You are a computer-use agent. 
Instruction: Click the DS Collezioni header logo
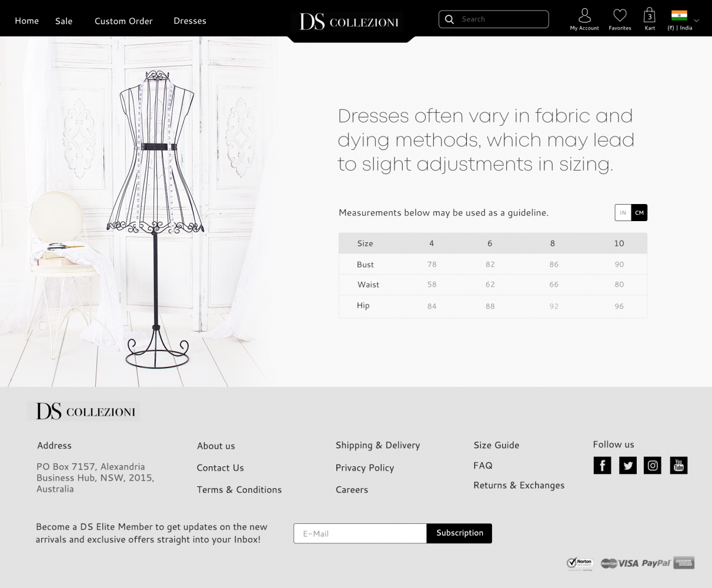click(x=349, y=22)
